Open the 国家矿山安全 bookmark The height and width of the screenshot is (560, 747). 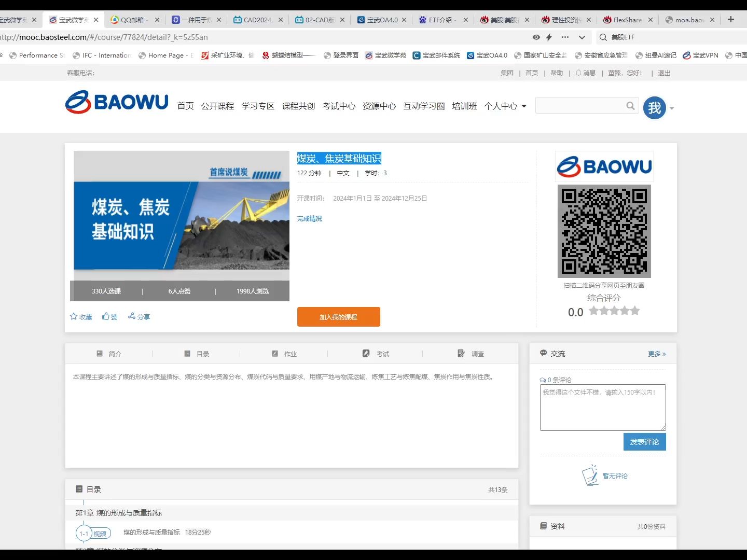(x=540, y=55)
